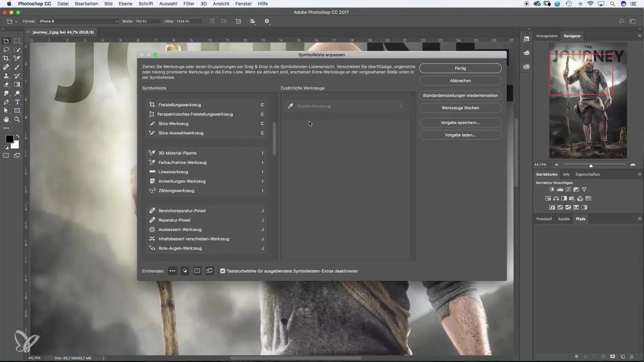Select the Path Selection arrow tool

6,111
